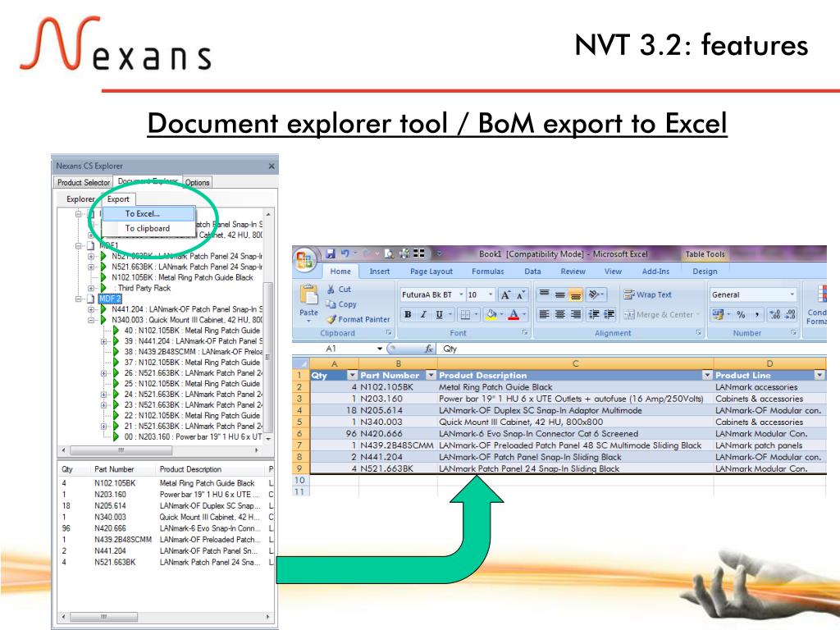Click the Comma Style icon
The width and height of the screenshot is (840, 630).
(756, 314)
